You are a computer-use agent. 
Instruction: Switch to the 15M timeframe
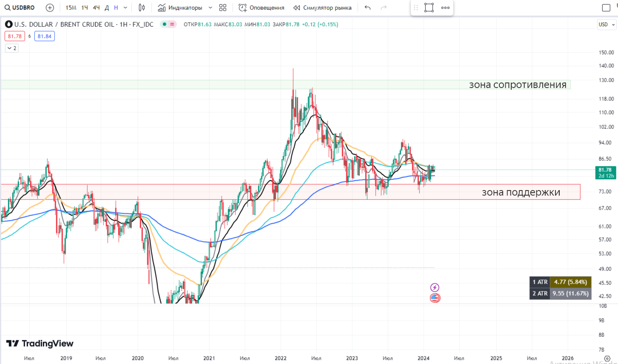coord(71,8)
